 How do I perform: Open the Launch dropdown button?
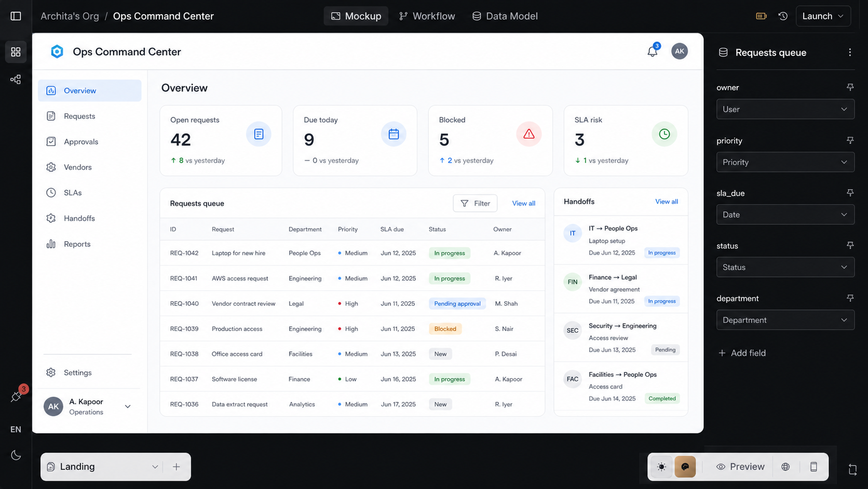click(823, 16)
